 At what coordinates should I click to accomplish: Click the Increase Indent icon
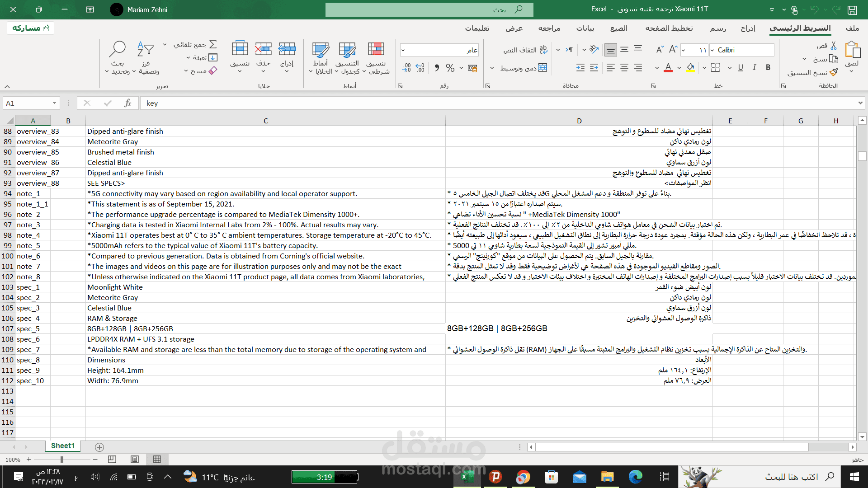pos(580,68)
